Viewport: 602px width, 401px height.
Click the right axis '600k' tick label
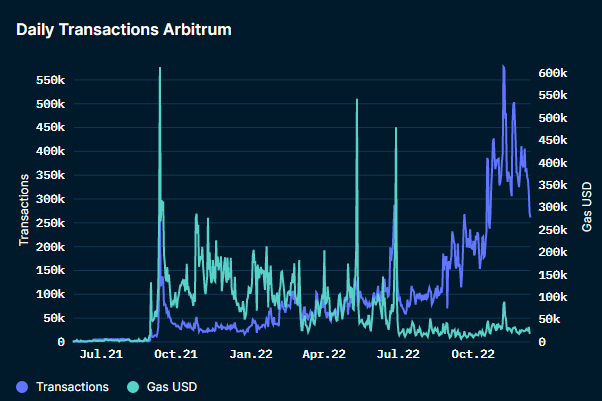tap(553, 73)
